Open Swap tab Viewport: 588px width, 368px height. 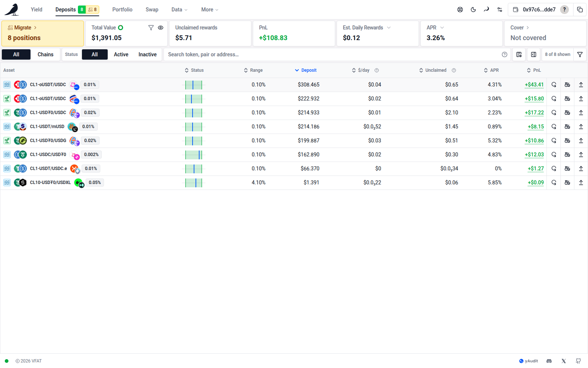pyautogui.click(x=152, y=10)
